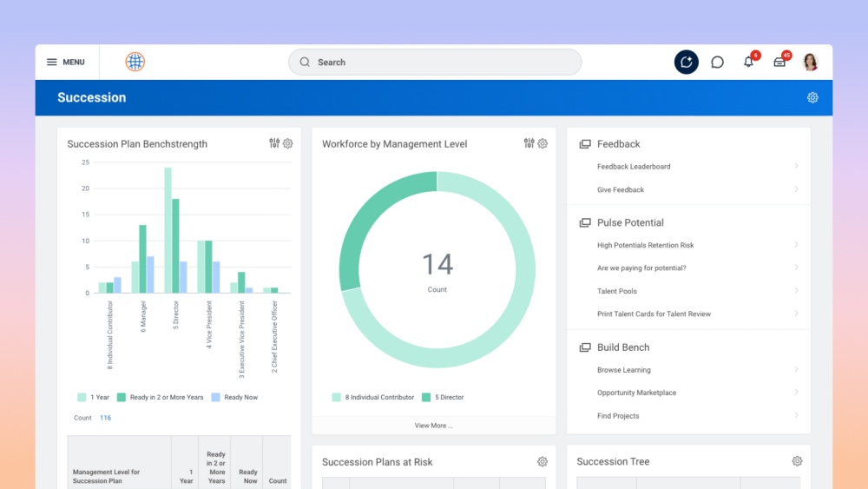Open the user profile avatar
The width and height of the screenshot is (868, 489).
811,62
